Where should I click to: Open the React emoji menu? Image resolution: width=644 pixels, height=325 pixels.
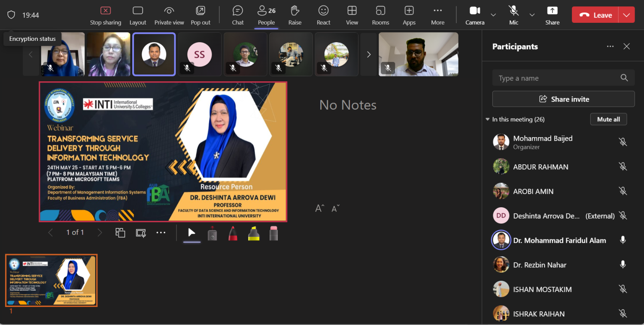[x=323, y=15]
